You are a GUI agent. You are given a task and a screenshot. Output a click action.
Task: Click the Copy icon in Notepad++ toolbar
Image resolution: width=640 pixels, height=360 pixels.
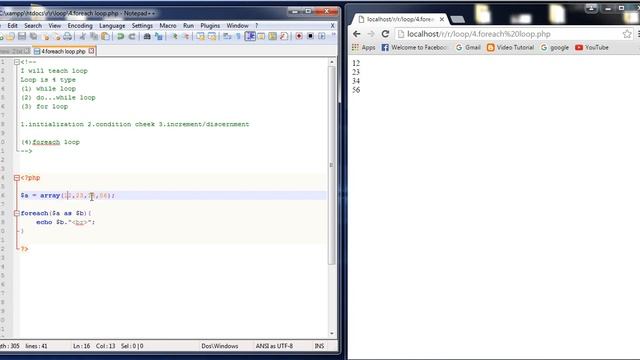point(94,36)
